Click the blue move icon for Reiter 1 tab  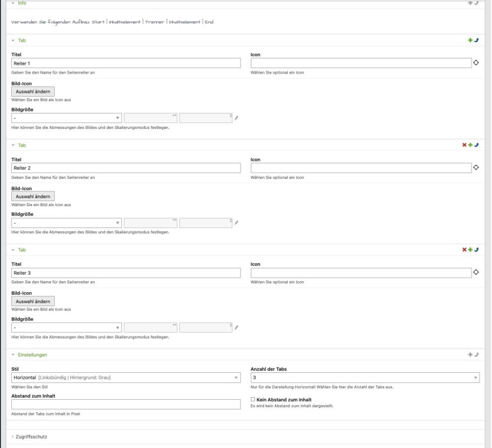(477, 40)
